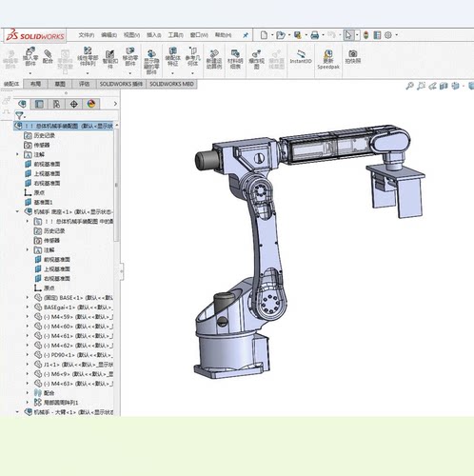Click the Mate (配合) paperclip icon

(x=48, y=56)
